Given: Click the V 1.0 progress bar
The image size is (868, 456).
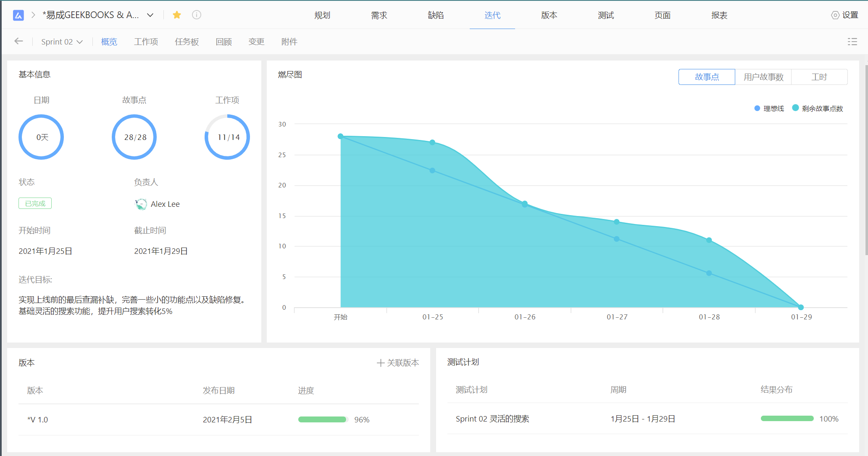Looking at the screenshot, I should pyautogui.click(x=322, y=419).
